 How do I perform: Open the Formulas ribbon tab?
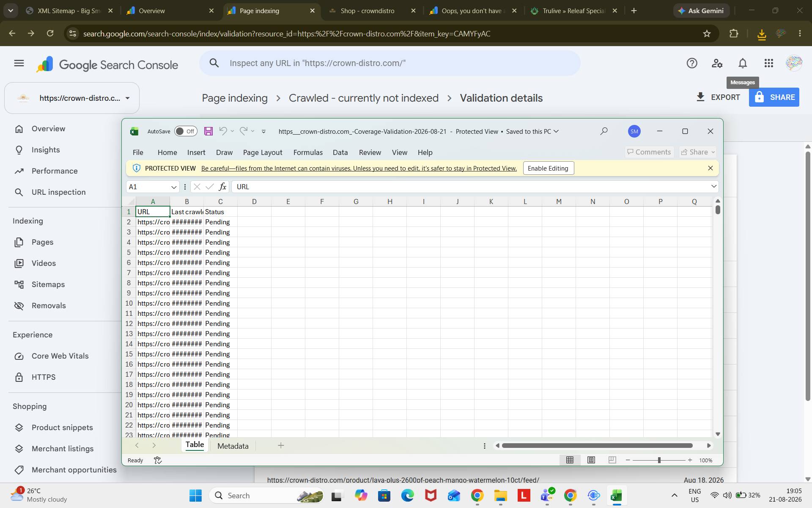coord(308,152)
